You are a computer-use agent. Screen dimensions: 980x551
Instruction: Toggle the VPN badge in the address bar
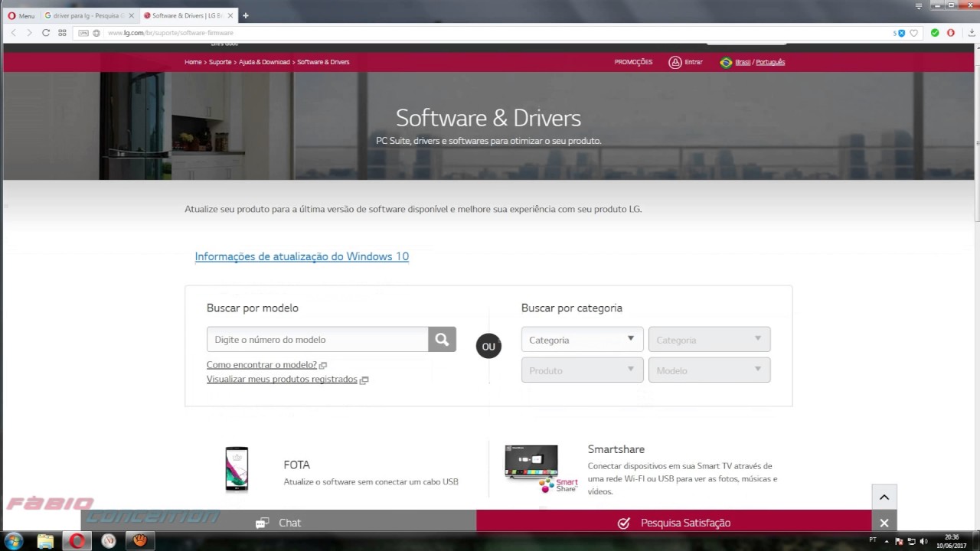coord(83,33)
